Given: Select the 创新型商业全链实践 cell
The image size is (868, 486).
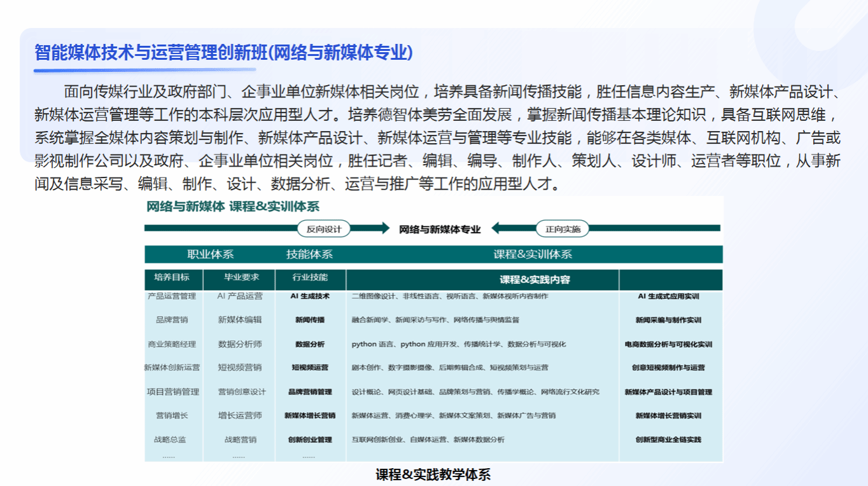Looking at the screenshot, I should [x=668, y=440].
